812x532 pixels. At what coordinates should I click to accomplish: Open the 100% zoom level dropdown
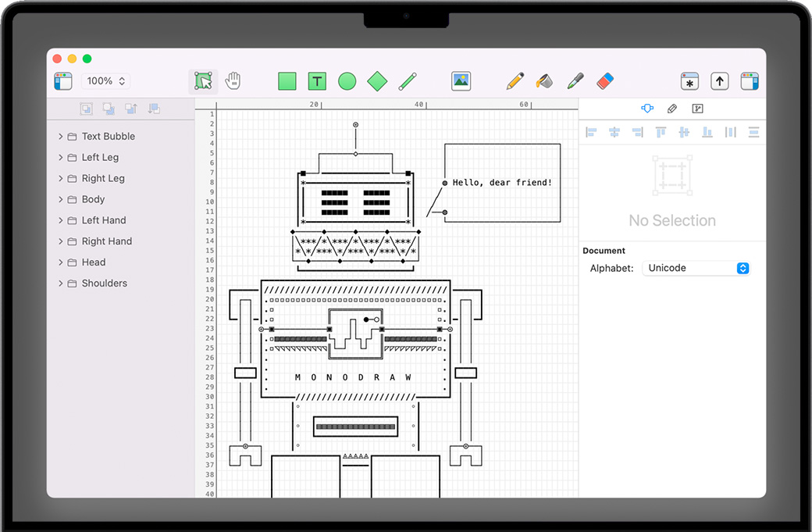105,81
